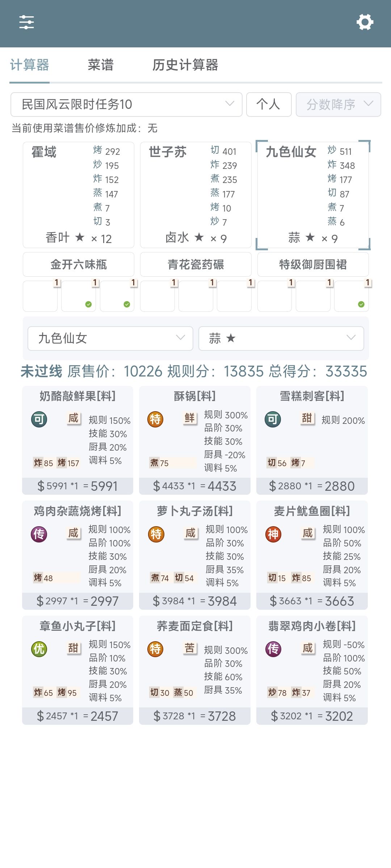Click the 可 rank badge on 奶酪敲鲜果

(x=39, y=419)
